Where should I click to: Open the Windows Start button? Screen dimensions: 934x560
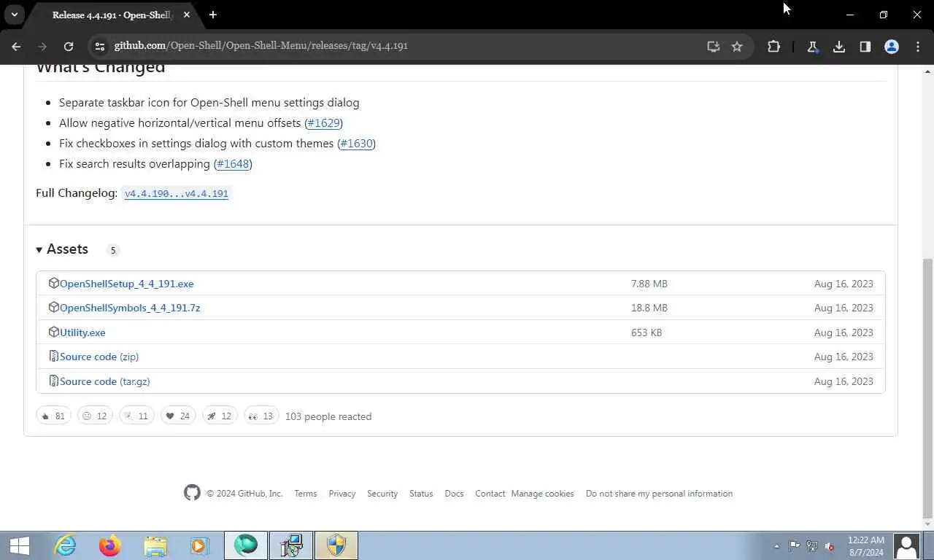coord(20,545)
